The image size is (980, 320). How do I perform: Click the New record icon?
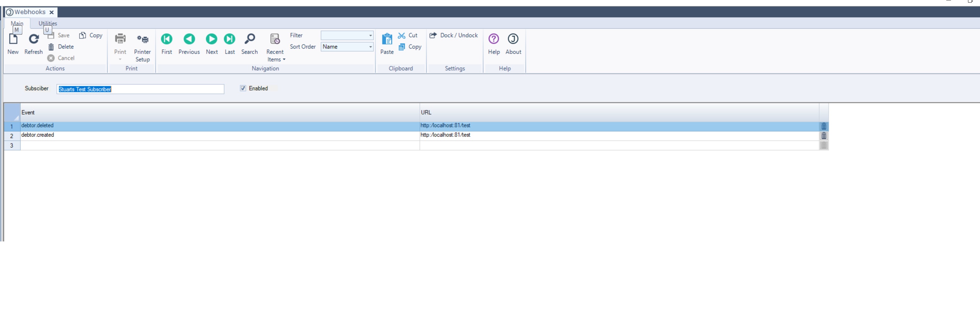point(13,39)
